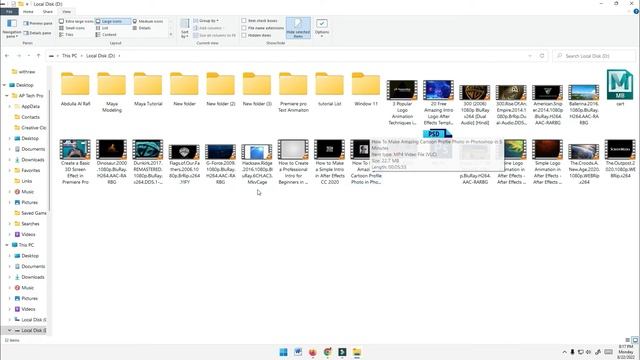The image size is (640, 360).
Task: Open Microsoft Word from taskbar
Action: [298, 352]
